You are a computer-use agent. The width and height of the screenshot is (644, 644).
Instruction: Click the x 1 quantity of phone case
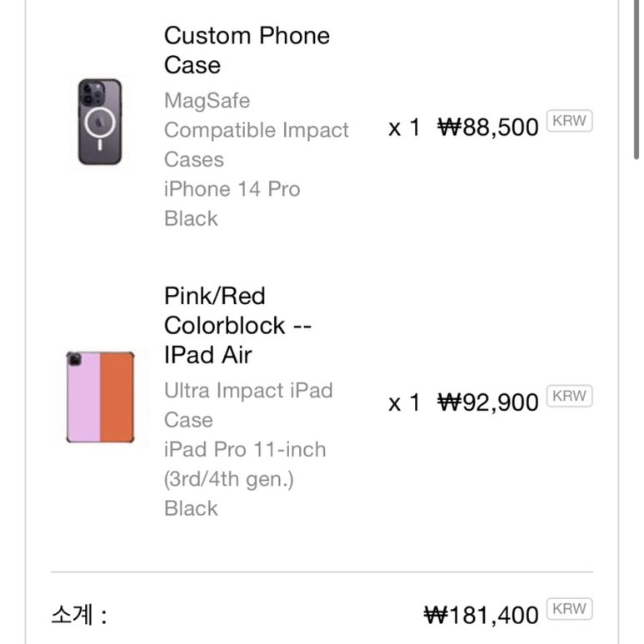[404, 127]
